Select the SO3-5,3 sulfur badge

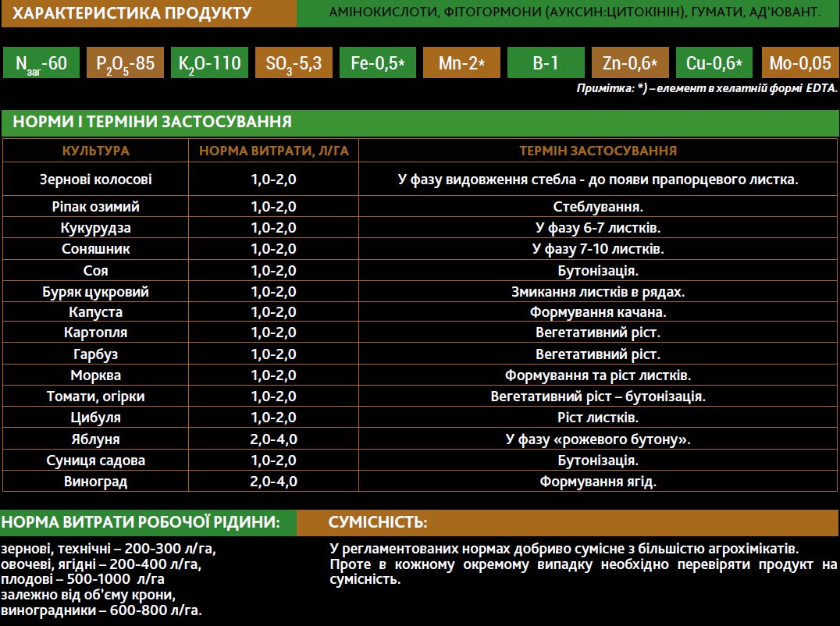click(294, 62)
